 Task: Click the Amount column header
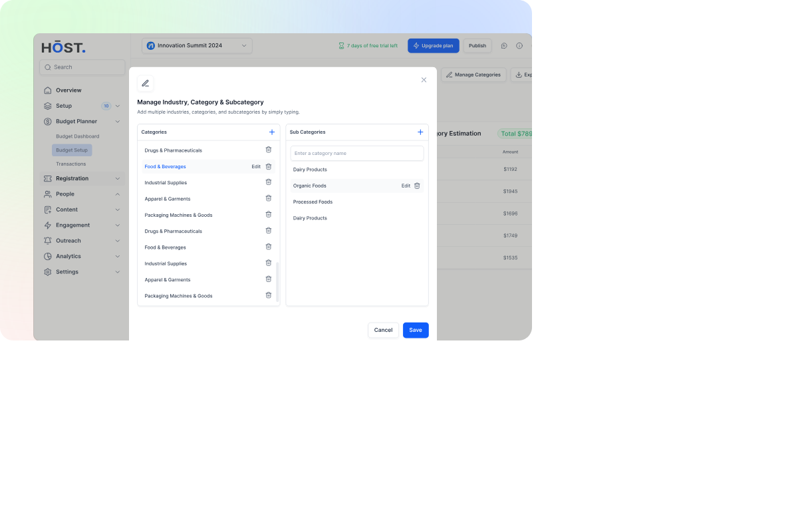tap(510, 152)
